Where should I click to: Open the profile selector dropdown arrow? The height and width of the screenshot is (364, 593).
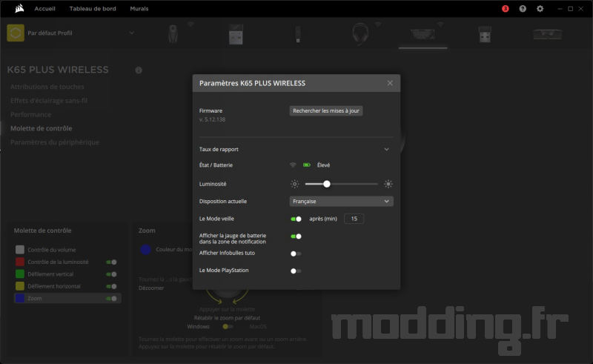tap(132, 33)
